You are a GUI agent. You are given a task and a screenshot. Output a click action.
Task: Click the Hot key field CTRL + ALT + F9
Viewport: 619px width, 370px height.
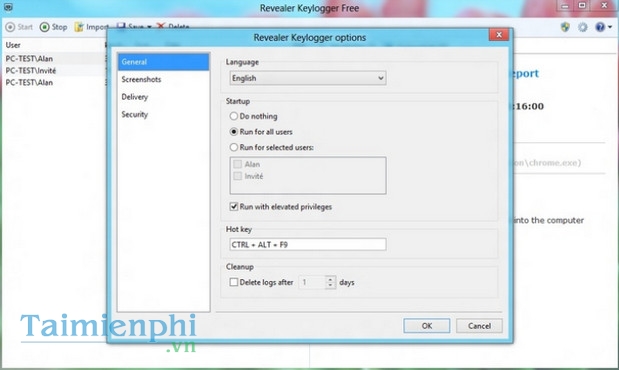(308, 244)
